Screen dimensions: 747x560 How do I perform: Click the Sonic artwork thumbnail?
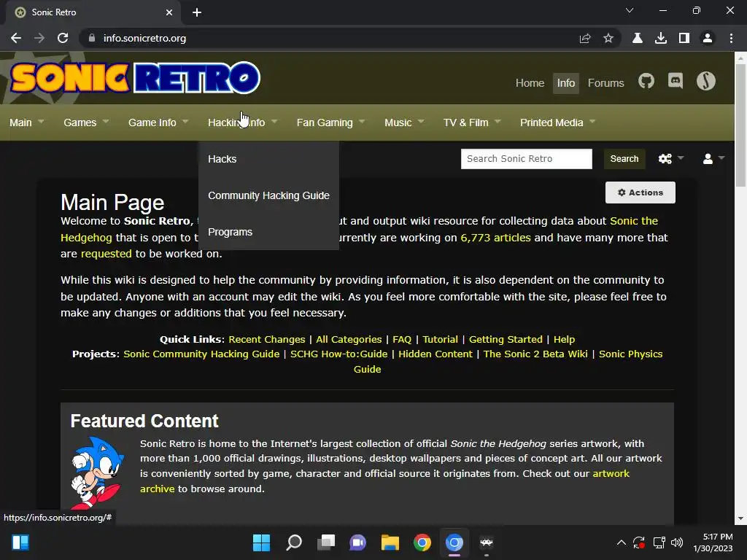point(97,472)
